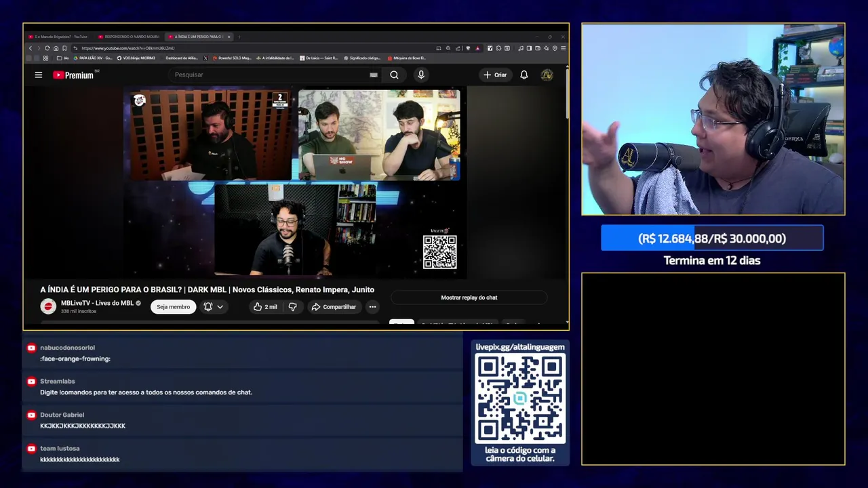The height and width of the screenshot is (488, 868).
Task: Open the on-screen keyboard icon in search box
Action: pos(373,75)
